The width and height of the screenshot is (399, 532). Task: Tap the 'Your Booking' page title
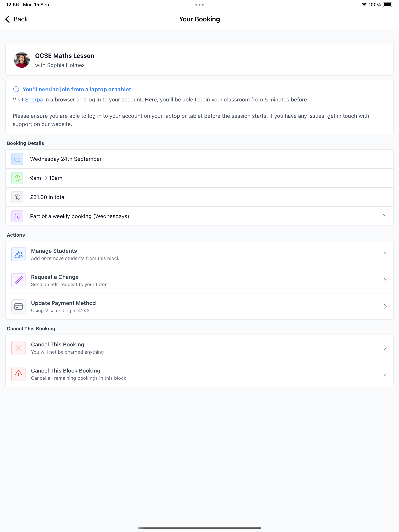point(199,19)
